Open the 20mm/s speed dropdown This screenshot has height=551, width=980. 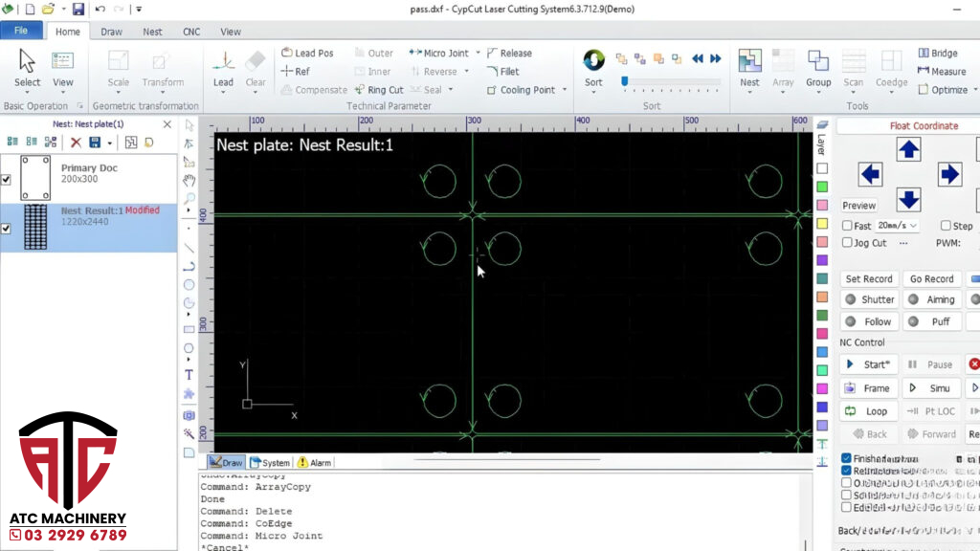click(898, 226)
